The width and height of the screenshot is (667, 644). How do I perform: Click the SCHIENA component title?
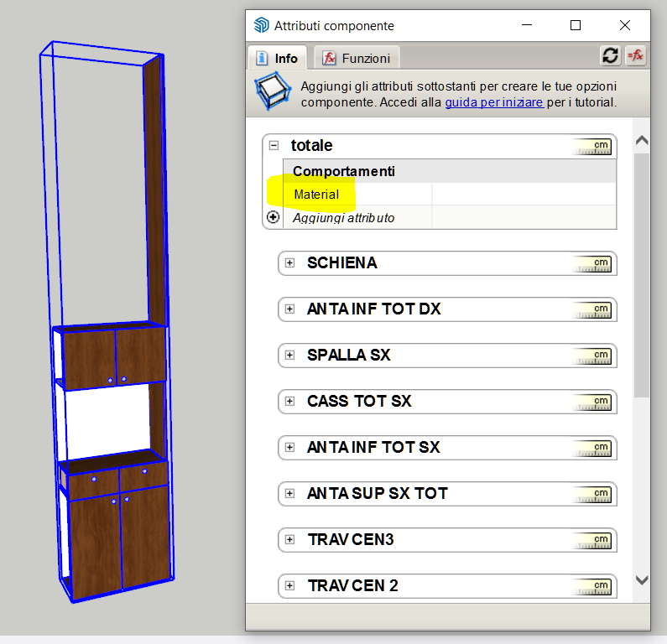[342, 262]
